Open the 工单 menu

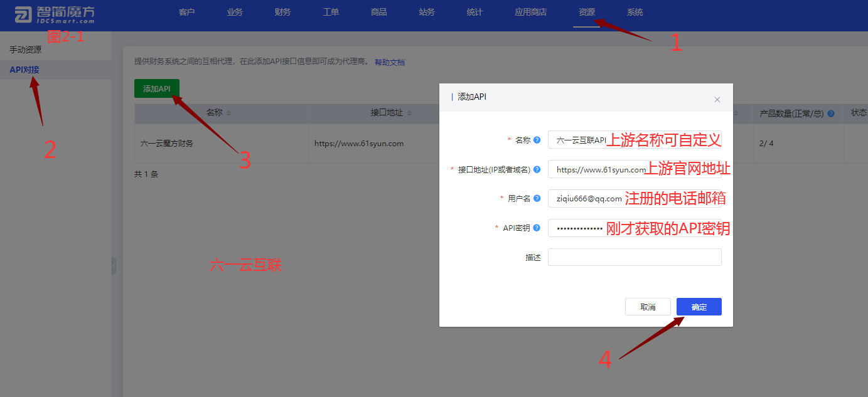coord(331,12)
